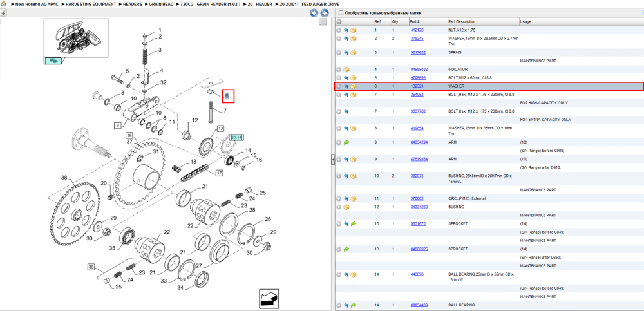Add part 364053 with its gray circle icon
The image size is (644, 311).
coord(339,95)
